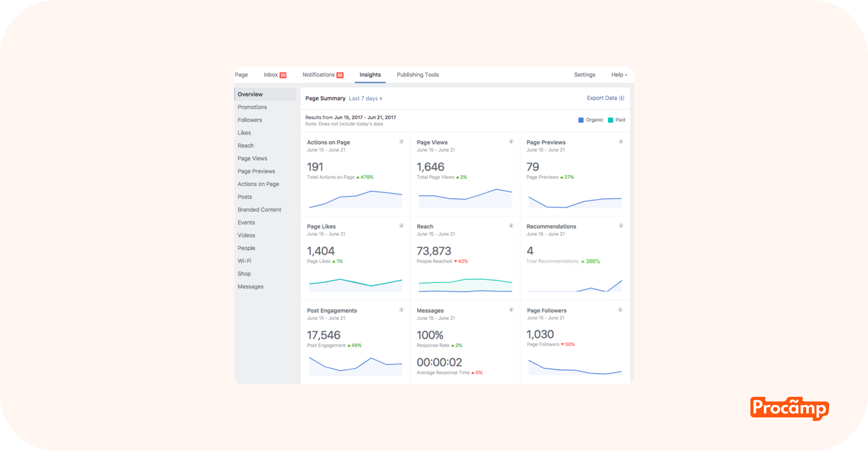The image size is (868, 451).
Task: Click the Post Engagements card title
Action: pos(332,311)
